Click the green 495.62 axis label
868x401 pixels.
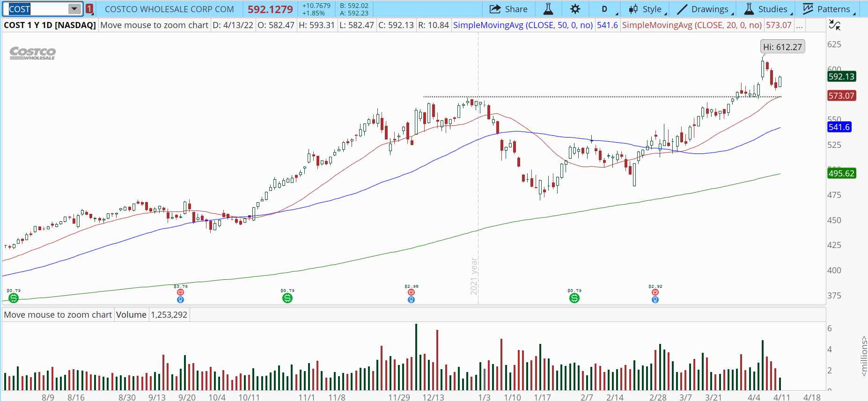(841, 173)
